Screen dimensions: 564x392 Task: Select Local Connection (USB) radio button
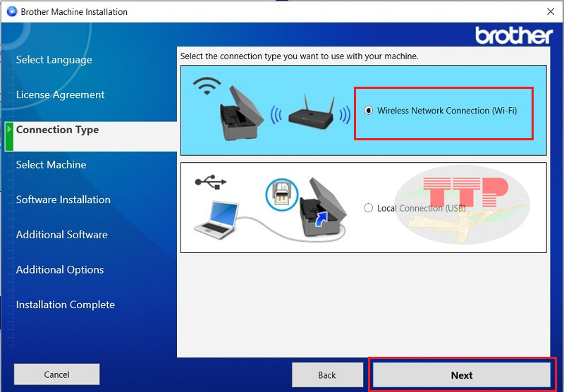point(368,208)
